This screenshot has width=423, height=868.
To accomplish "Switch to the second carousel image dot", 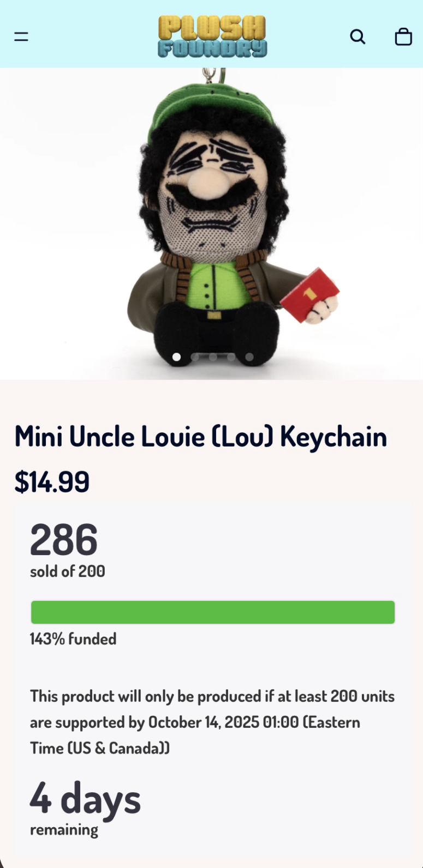I will tap(195, 357).
